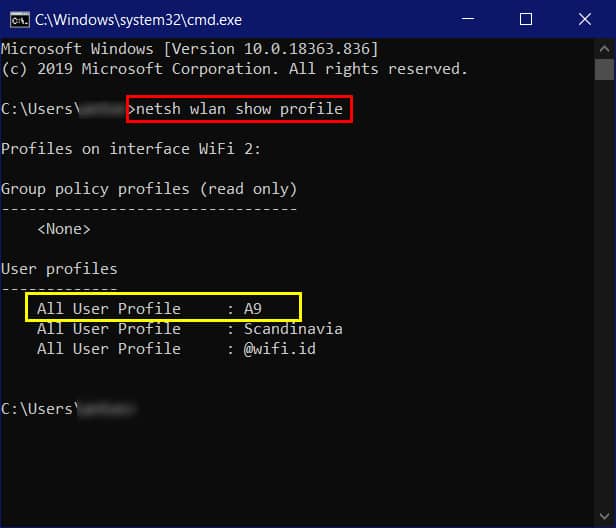Screen dimensions: 616x528
Task: Click the 'User profiles' heading
Action: point(59,269)
